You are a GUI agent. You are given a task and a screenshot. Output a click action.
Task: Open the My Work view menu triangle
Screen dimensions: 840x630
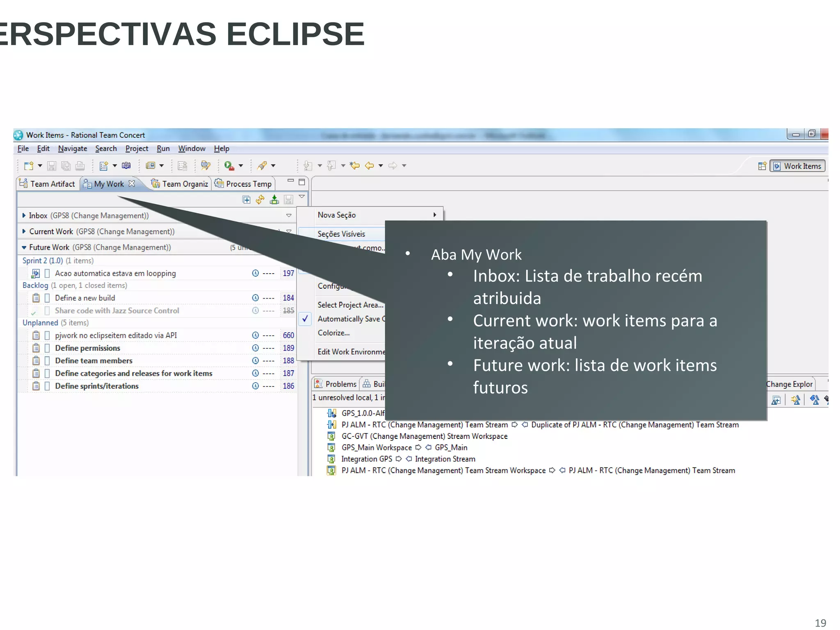tap(302, 197)
